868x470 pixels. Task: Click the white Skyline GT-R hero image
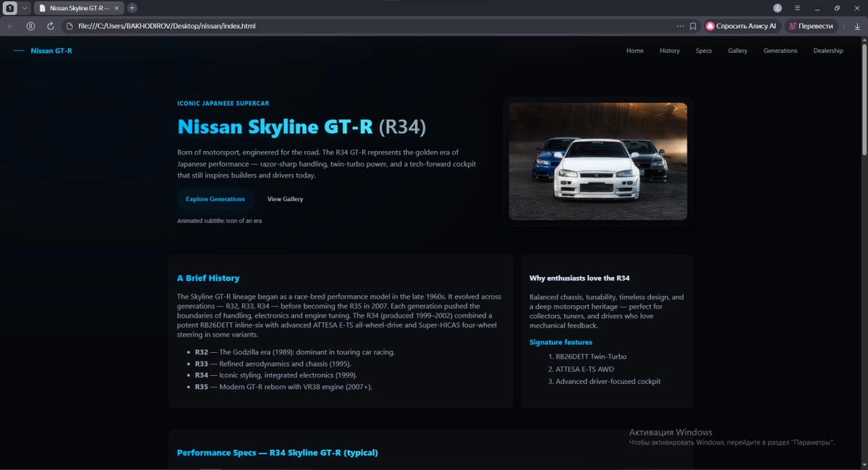tap(598, 161)
